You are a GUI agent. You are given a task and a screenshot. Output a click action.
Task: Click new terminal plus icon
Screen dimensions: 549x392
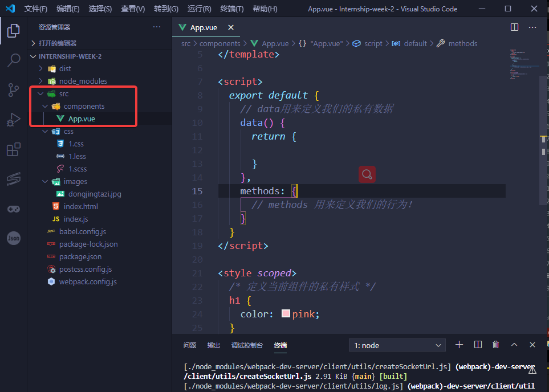point(459,345)
